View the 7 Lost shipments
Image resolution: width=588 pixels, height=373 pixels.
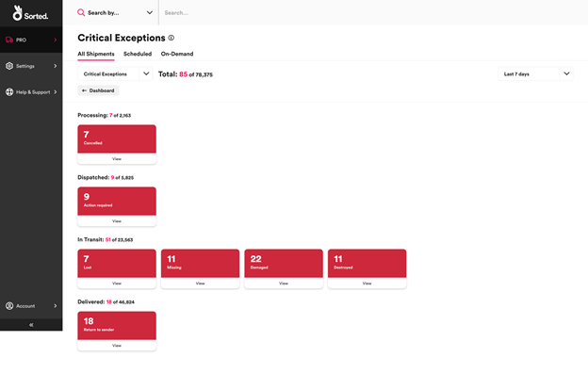117,284
